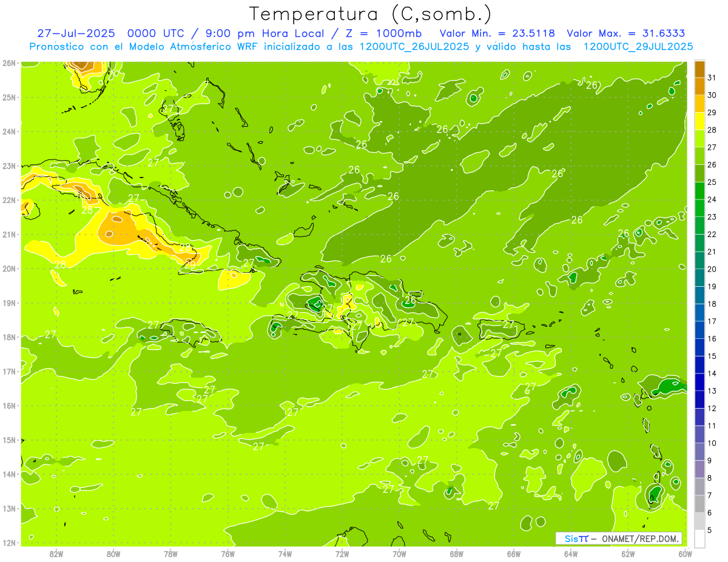Click the longitude label "82W"
Image resolution: width=728 pixels, height=562 pixels.
[x=56, y=554]
